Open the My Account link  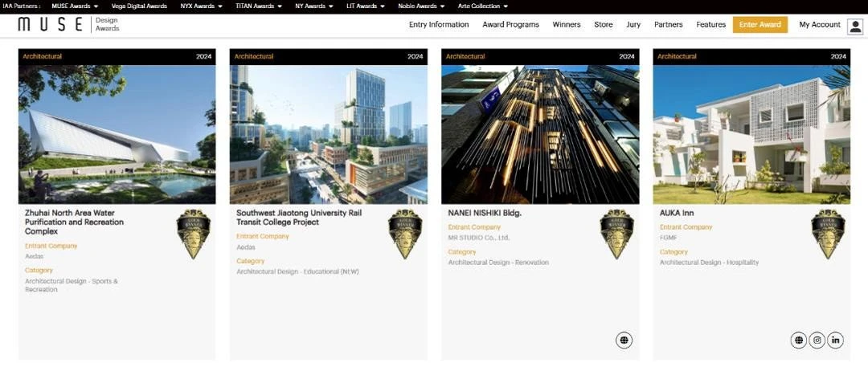point(820,24)
